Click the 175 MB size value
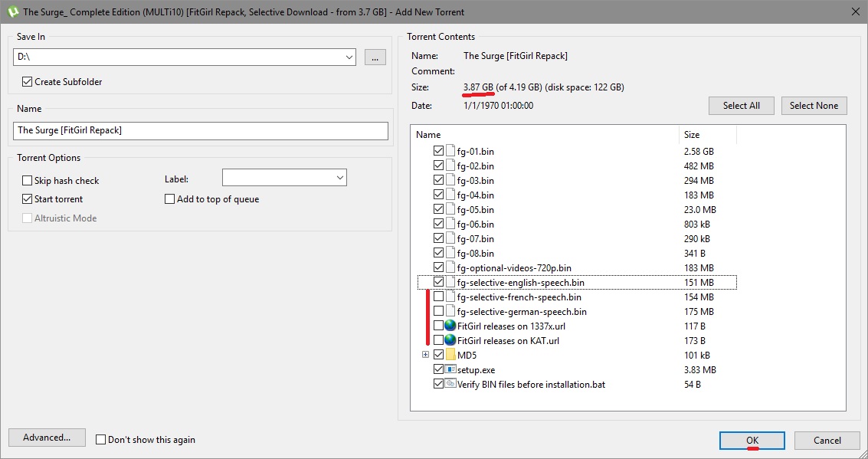 coord(699,312)
